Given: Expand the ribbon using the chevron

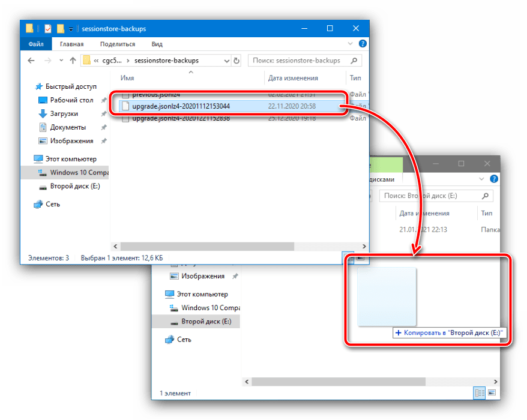Looking at the screenshot, I should click(x=352, y=44).
